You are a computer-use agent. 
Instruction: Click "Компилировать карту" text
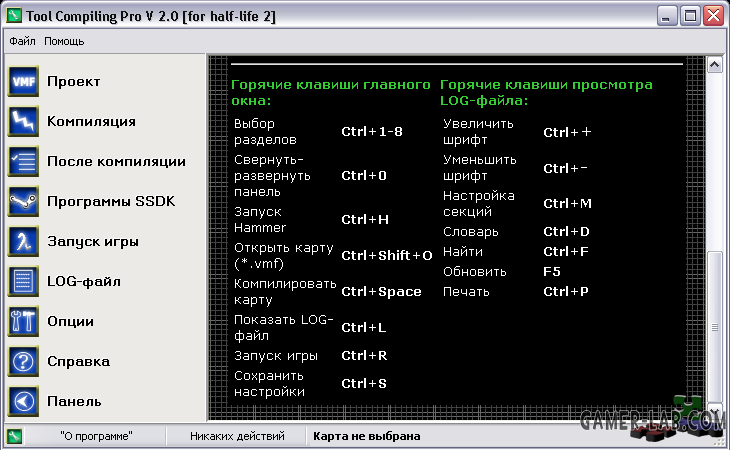tap(285, 292)
